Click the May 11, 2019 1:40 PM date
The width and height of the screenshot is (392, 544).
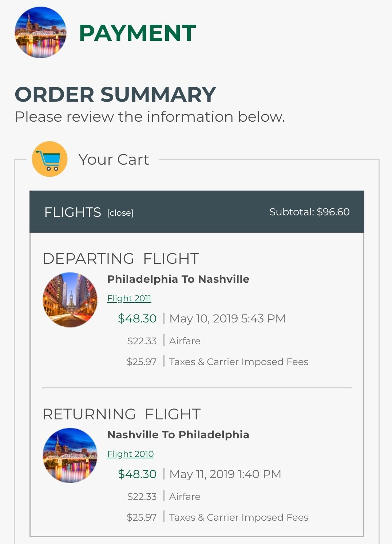tap(225, 474)
